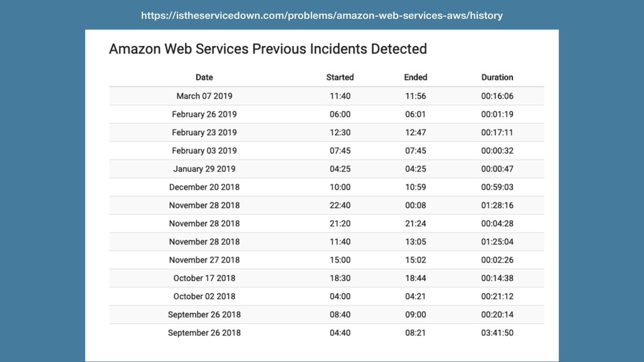644x362 pixels.
Task: Select the date November 27 2018
Action: pyautogui.click(x=204, y=260)
